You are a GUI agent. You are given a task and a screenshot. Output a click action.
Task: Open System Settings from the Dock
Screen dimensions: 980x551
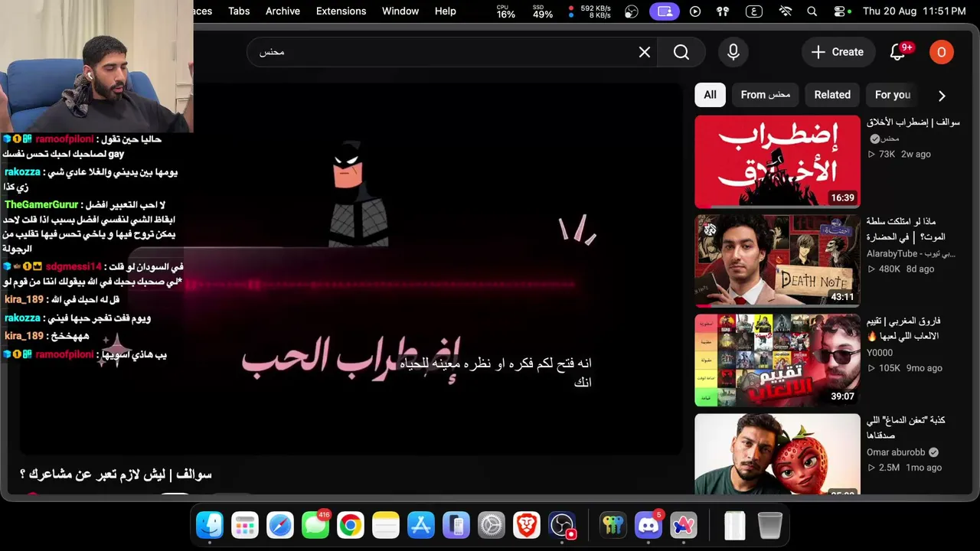point(492,525)
